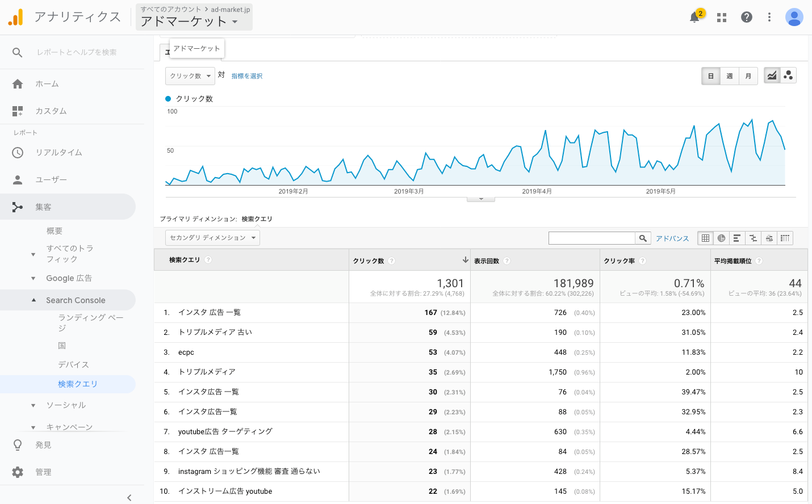Open the notifications bell

[694, 17]
